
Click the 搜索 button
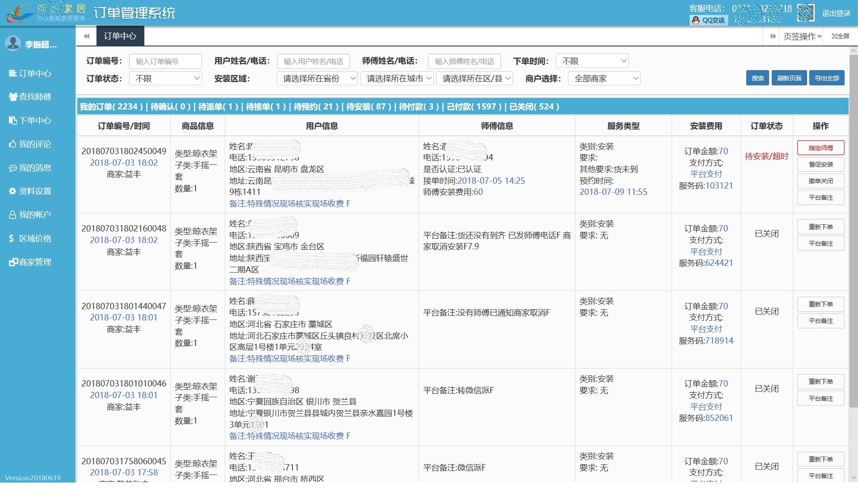pyautogui.click(x=757, y=78)
